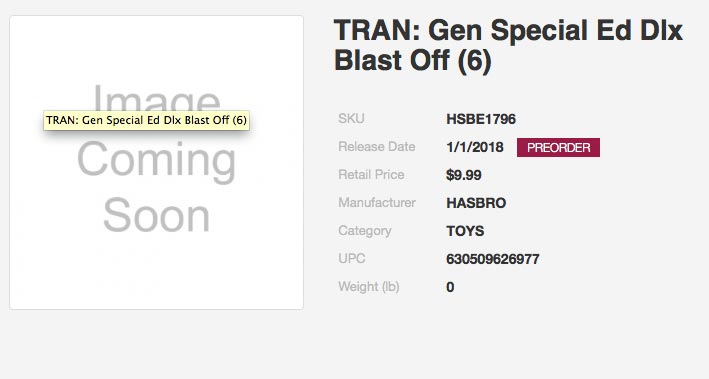Click the word Coming in placeholder image
709x379 pixels.
[156, 161]
